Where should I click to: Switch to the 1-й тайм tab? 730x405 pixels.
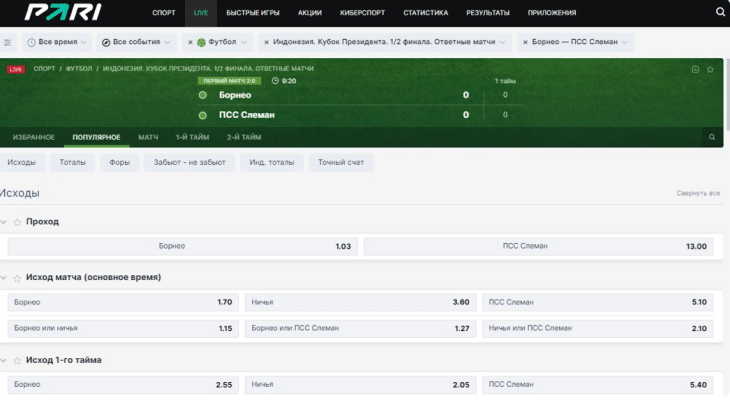(191, 137)
